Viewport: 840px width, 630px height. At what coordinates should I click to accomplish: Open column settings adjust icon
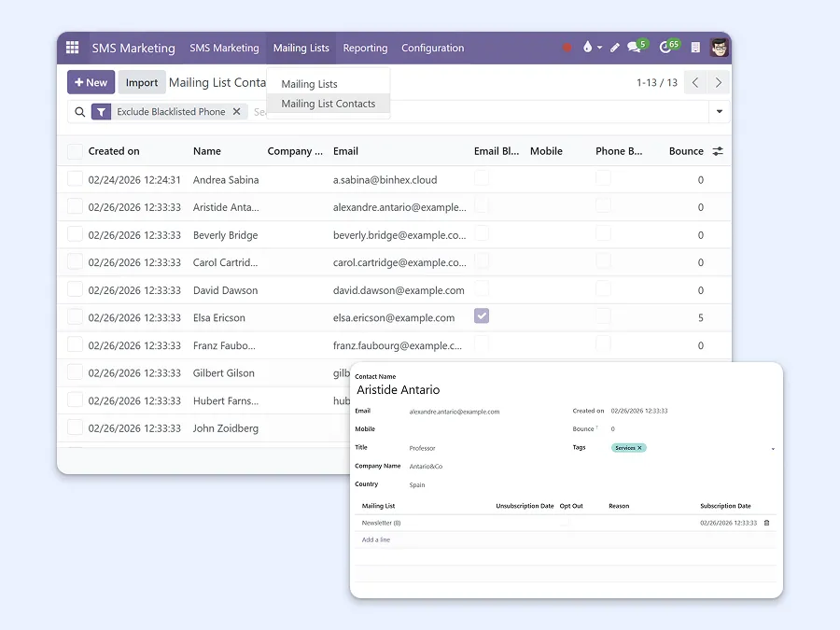click(x=718, y=151)
